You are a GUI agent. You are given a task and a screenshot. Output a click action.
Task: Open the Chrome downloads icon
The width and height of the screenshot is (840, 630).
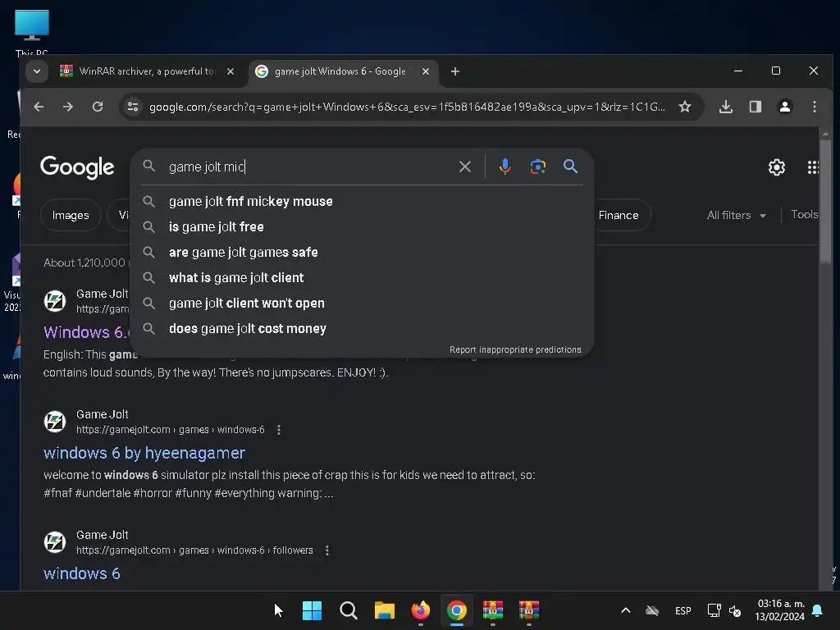coord(726,107)
